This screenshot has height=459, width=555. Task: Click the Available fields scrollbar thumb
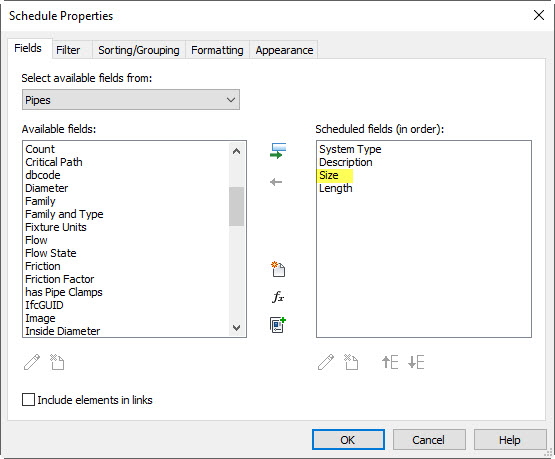coord(236,206)
